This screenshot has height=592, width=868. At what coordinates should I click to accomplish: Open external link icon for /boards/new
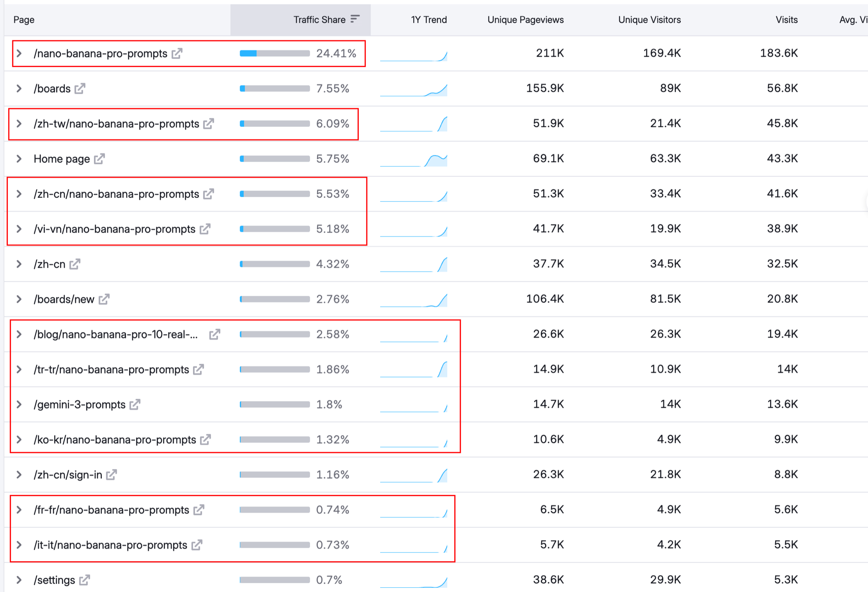(104, 299)
